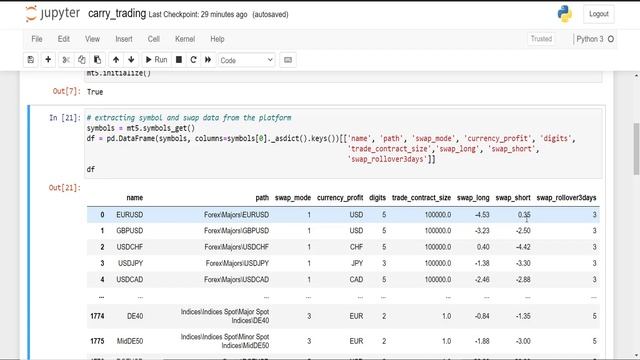Copy selected cells icon
This screenshot has width=640, height=360.
(81, 60)
